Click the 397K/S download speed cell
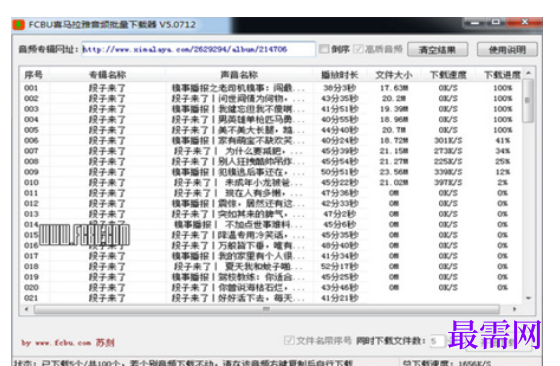Screen dimensions: 560x366 [448, 182]
